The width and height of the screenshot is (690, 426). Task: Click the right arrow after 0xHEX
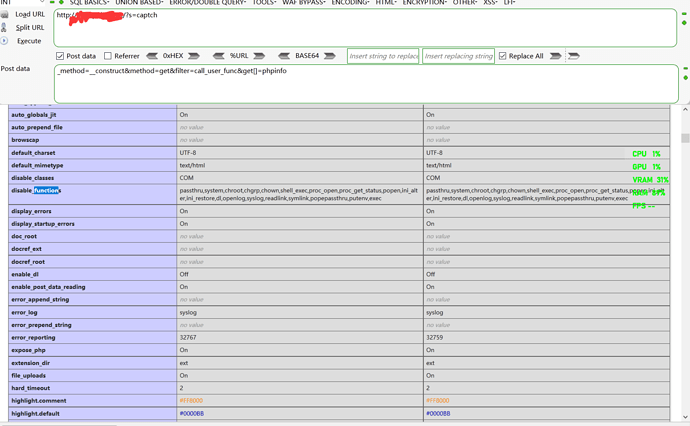coord(194,56)
